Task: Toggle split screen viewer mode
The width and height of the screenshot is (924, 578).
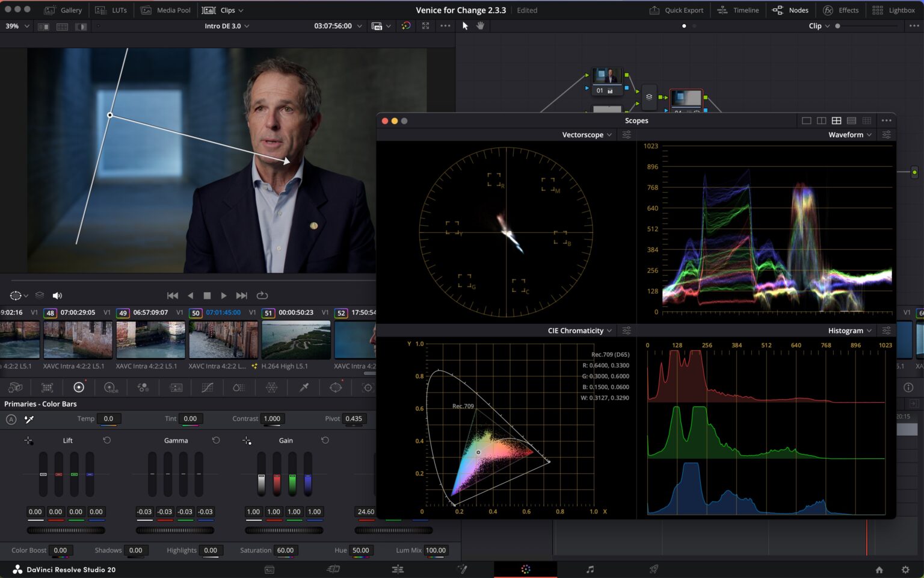Action: click(62, 26)
